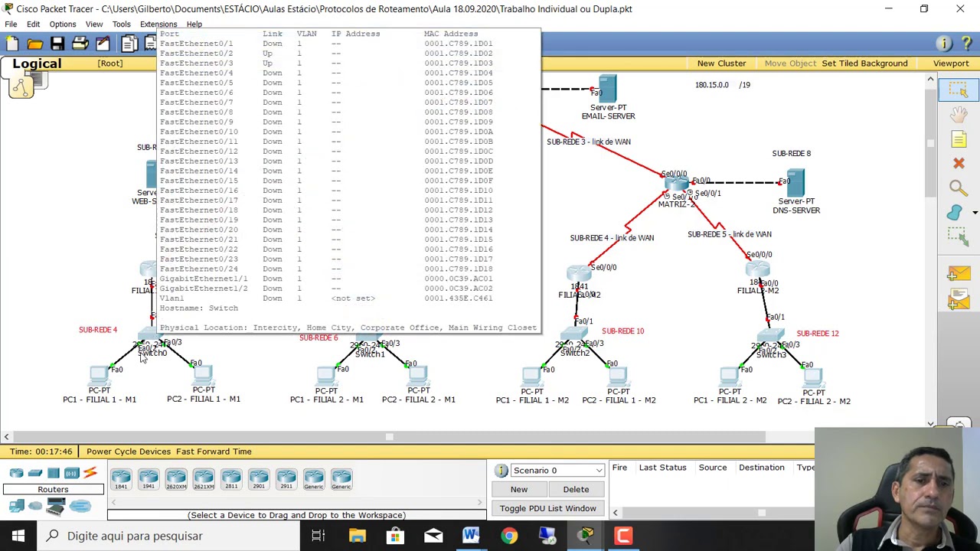Click Set Tiled Background

pyautogui.click(x=864, y=64)
